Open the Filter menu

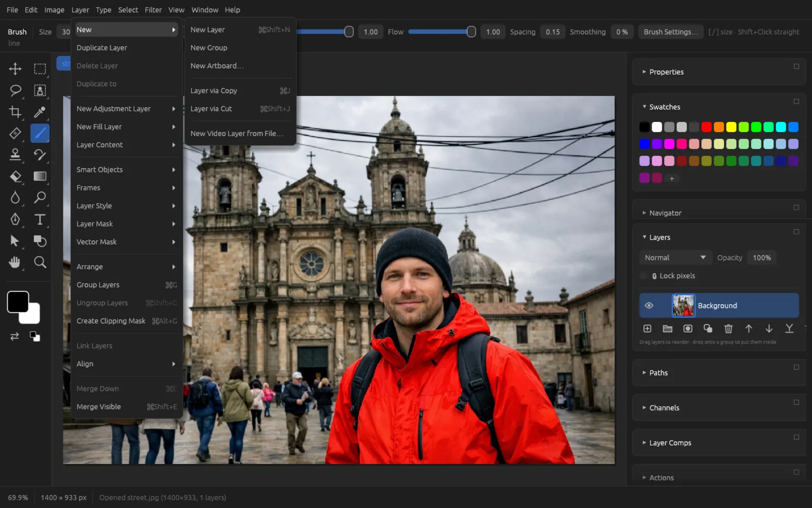click(x=153, y=10)
